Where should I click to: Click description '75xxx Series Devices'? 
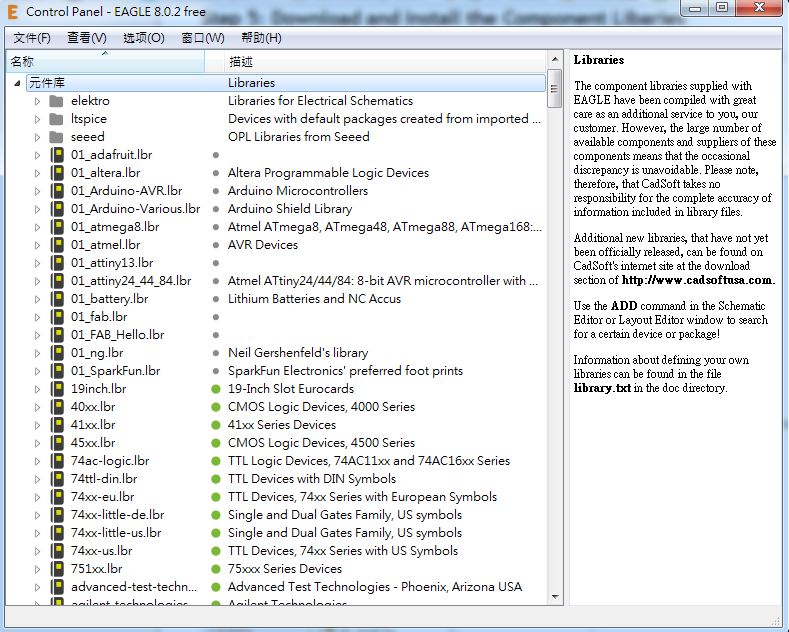285,569
